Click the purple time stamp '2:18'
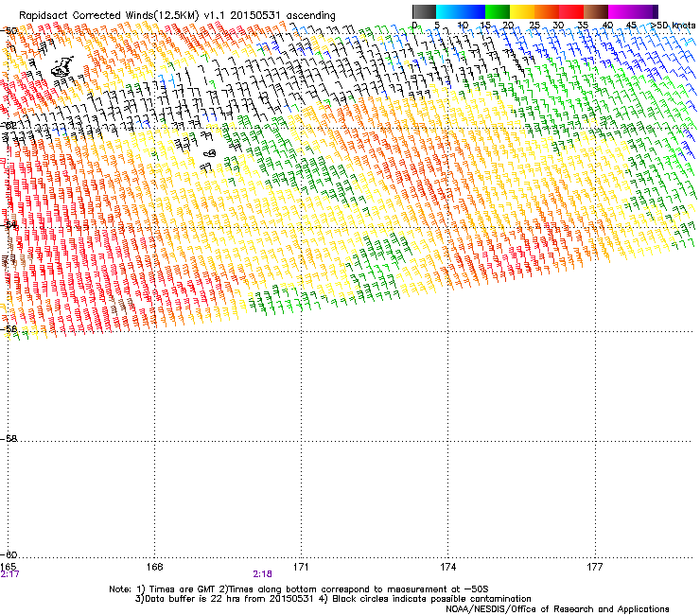This screenshot has width=700, height=615. click(x=263, y=574)
